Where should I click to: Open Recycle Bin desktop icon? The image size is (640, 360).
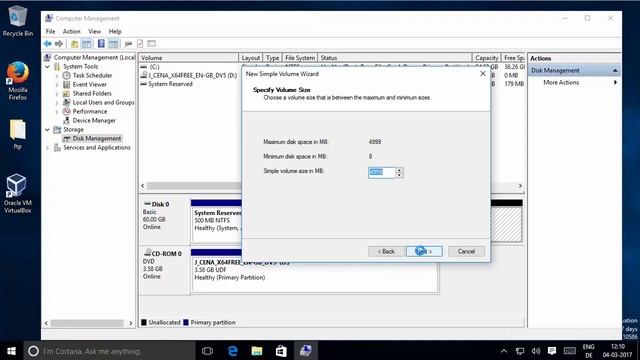coord(18,21)
